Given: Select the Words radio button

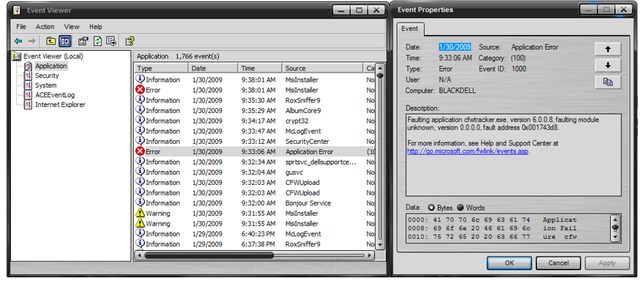Looking at the screenshot, I should [x=460, y=207].
